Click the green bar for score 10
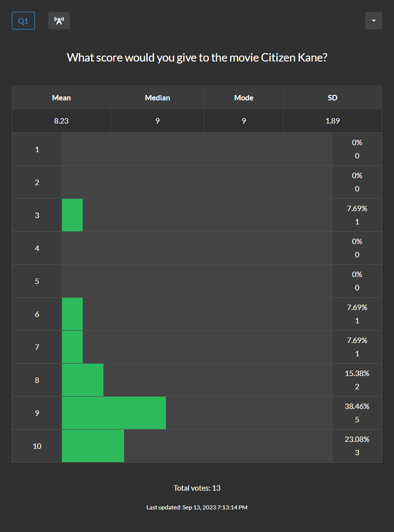The height and width of the screenshot is (532, 394). [93, 446]
